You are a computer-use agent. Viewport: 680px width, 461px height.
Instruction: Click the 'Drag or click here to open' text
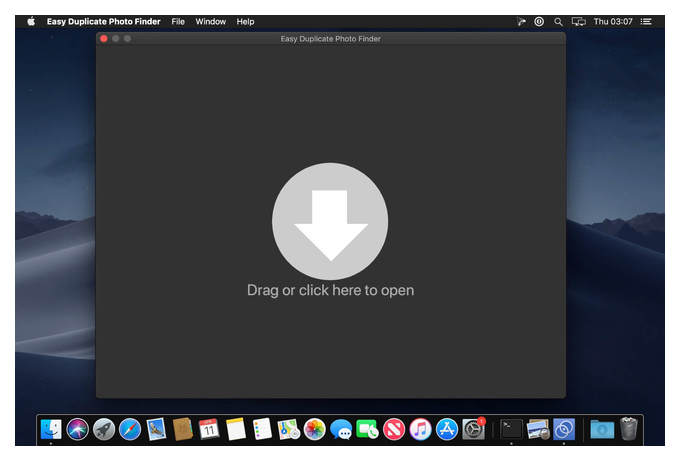pyautogui.click(x=330, y=291)
